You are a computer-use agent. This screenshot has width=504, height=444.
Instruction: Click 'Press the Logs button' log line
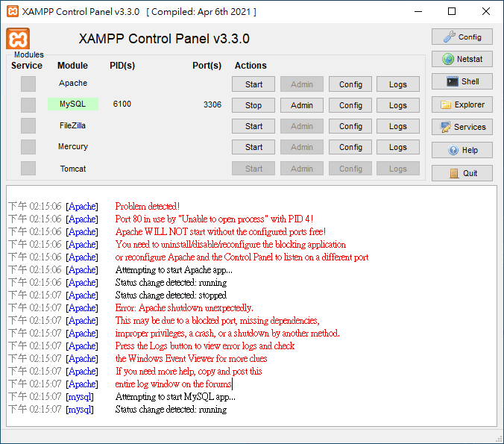(x=205, y=345)
